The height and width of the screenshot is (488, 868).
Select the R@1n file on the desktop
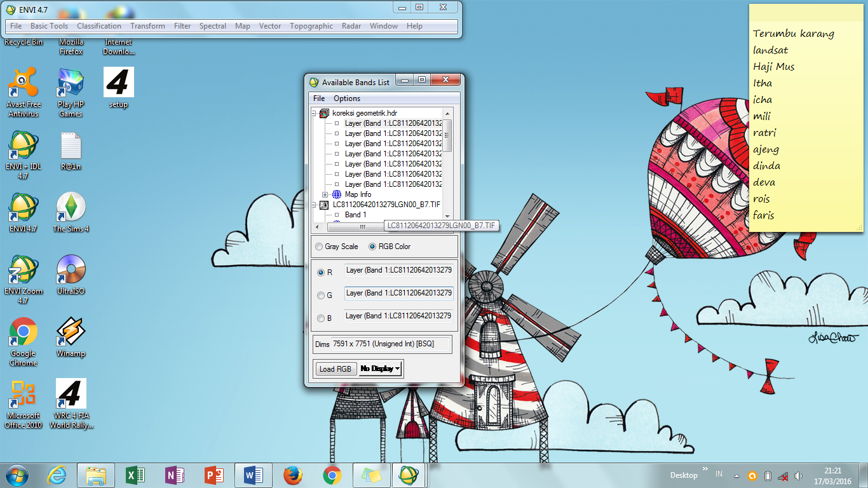pos(71,151)
